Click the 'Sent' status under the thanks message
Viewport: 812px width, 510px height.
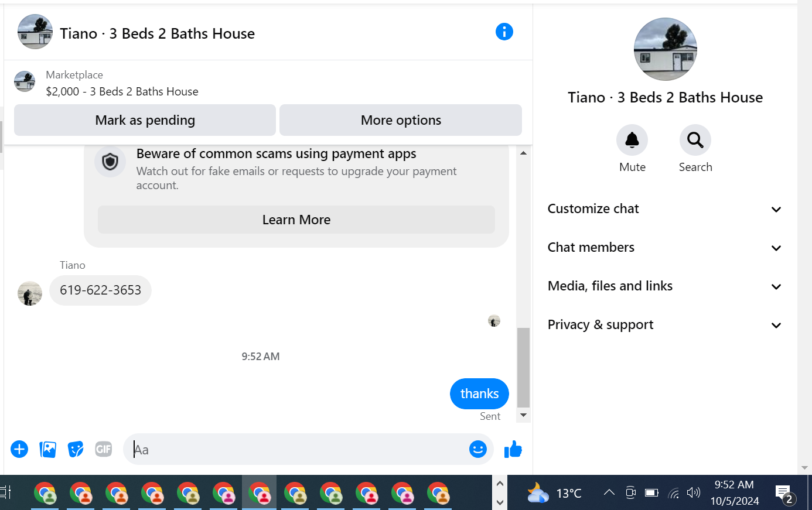click(x=490, y=416)
